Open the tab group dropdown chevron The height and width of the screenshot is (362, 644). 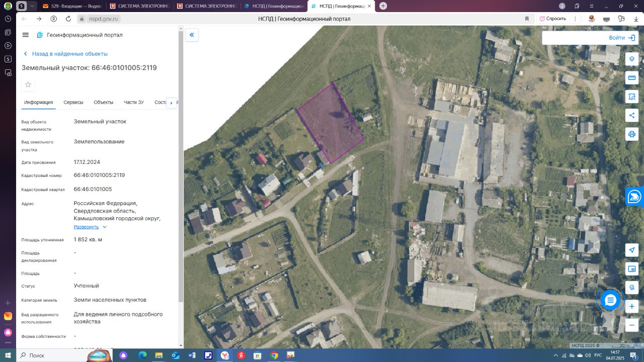tap(33, 6)
